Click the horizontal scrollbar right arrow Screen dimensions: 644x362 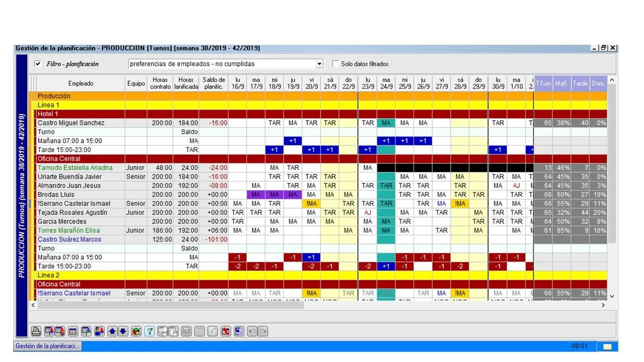pyautogui.click(x=603, y=305)
